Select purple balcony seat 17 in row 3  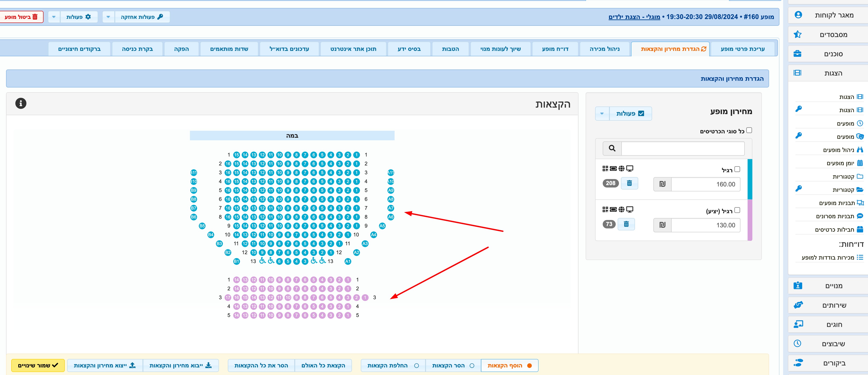(x=228, y=297)
